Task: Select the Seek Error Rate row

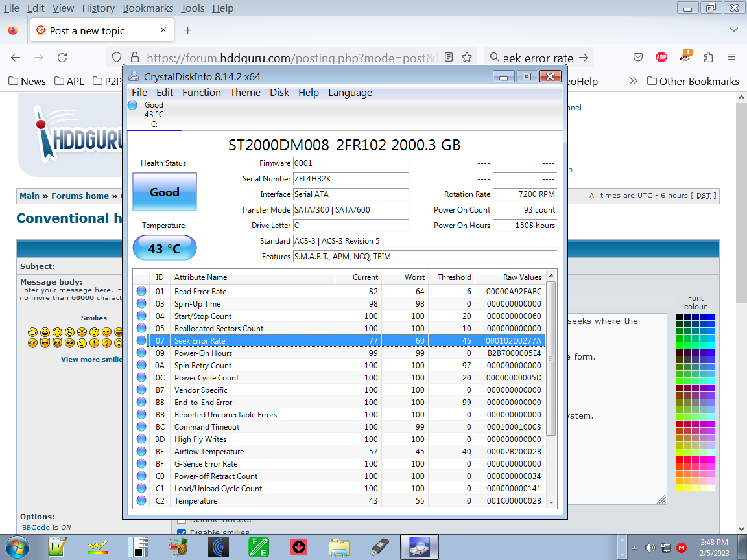Action: (338, 340)
